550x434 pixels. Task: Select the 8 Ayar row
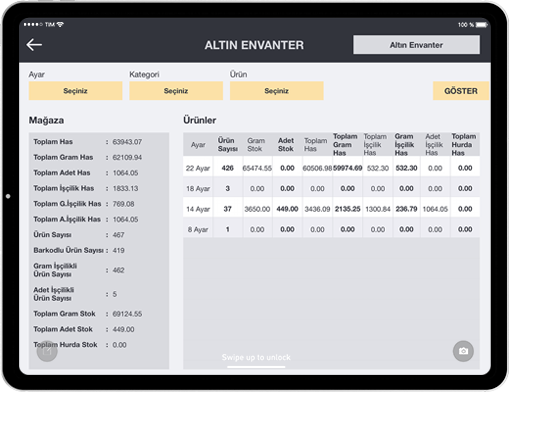tap(331, 229)
